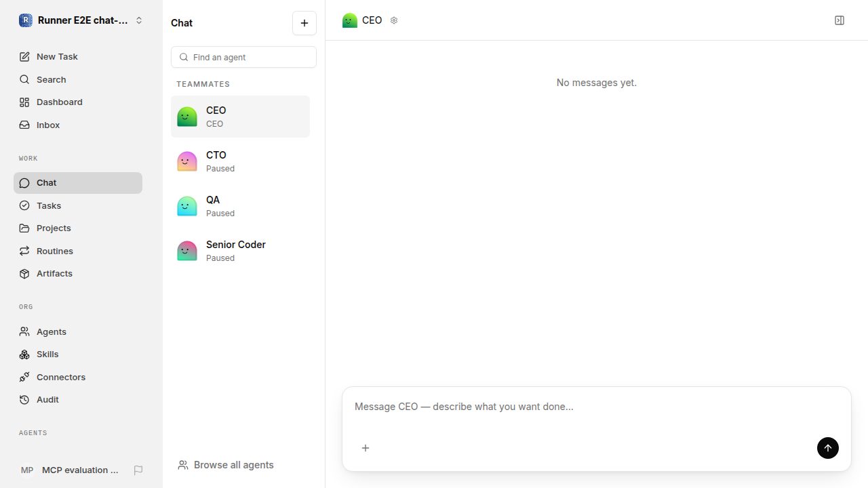Screen dimensions: 868x488
Task: Select the CEO teammate chat
Action: tap(240, 117)
